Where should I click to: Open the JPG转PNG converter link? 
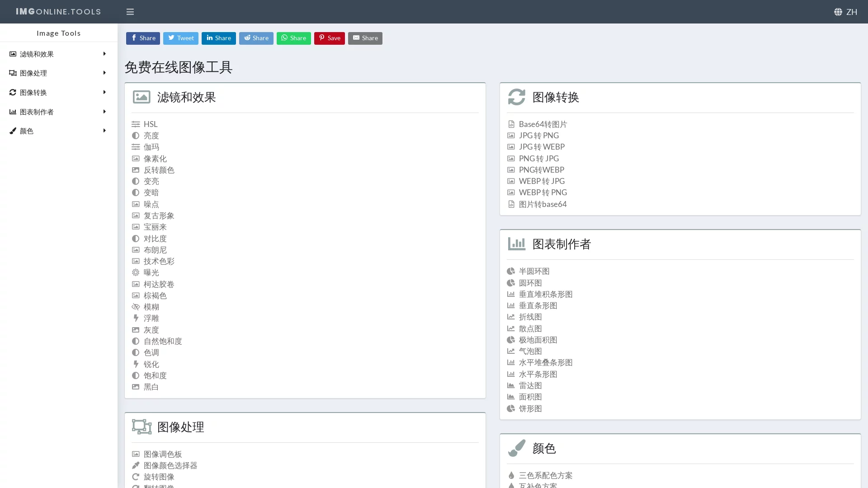pyautogui.click(x=539, y=135)
